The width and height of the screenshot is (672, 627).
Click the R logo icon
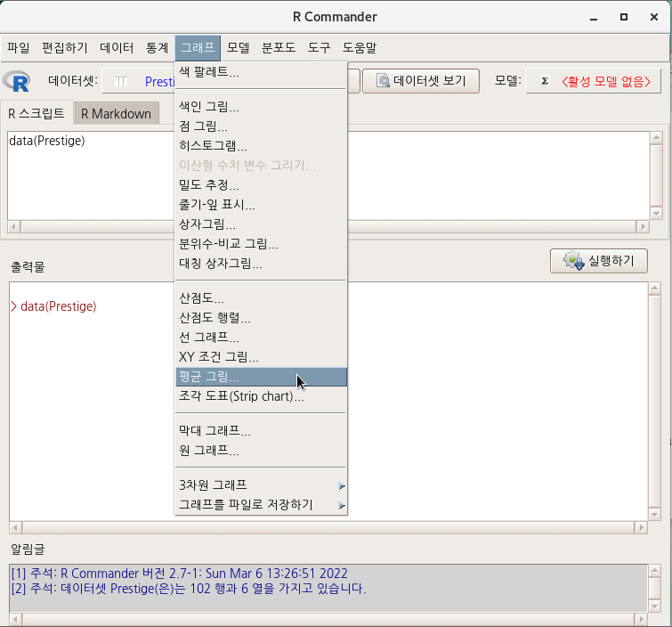17,81
